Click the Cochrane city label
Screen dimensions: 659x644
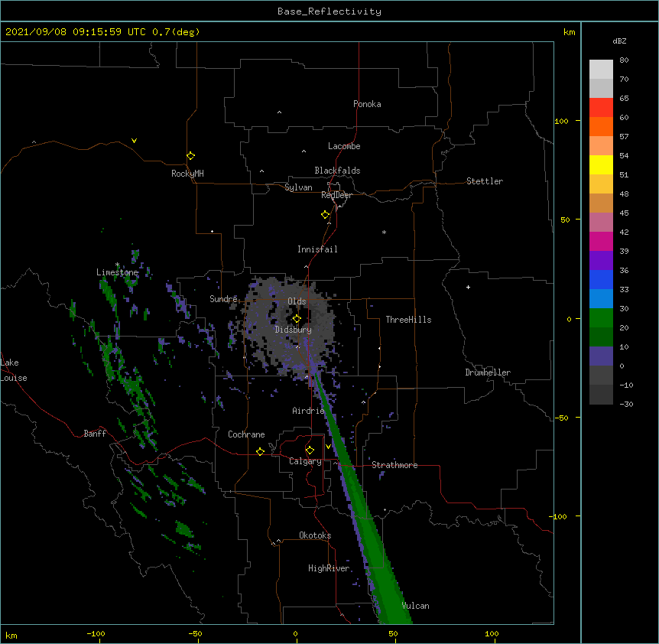246,434
